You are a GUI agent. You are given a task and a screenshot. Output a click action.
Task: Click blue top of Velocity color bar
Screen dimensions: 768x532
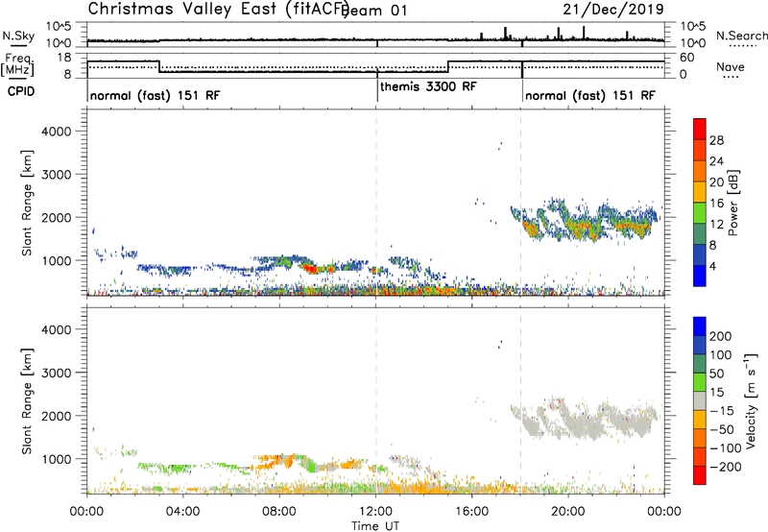pos(700,326)
